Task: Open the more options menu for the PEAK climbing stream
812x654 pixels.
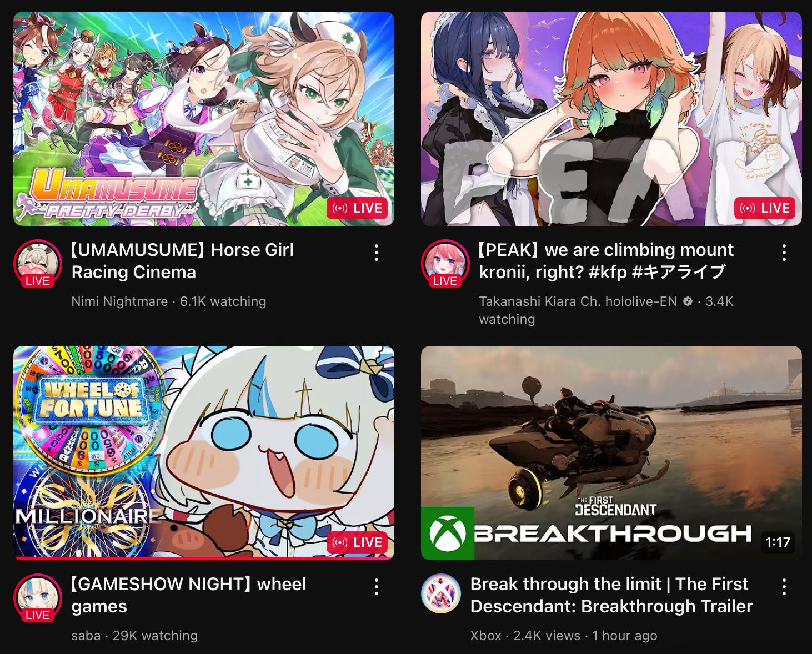Action: tap(784, 253)
